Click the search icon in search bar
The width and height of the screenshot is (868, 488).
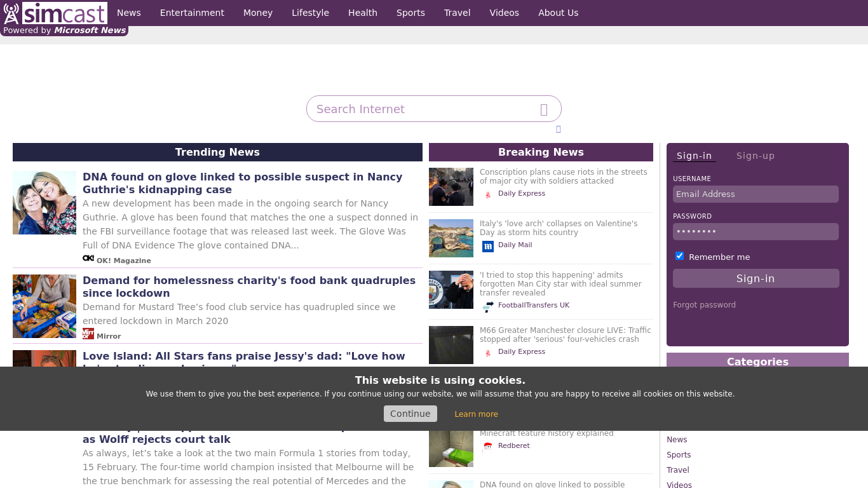pos(544,109)
